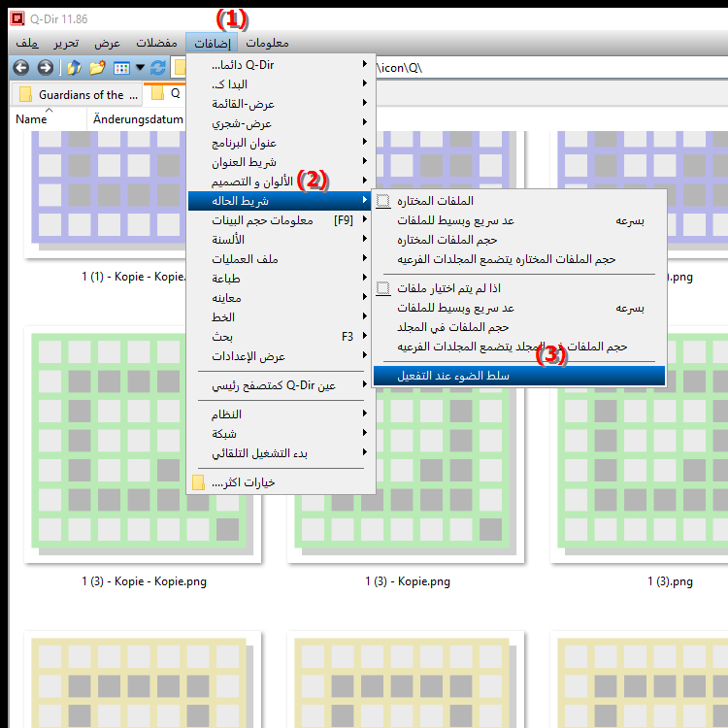728x728 pixels.
Task: Sort by the Änderungsdatum column header
Action: pyautogui.click(x=138, y=119)
